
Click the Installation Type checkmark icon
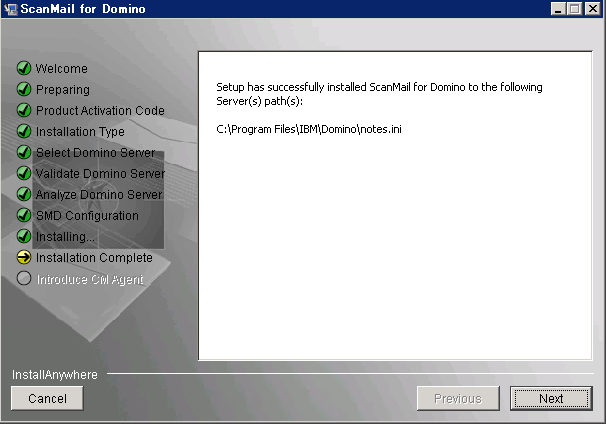(x=24, y=132)
